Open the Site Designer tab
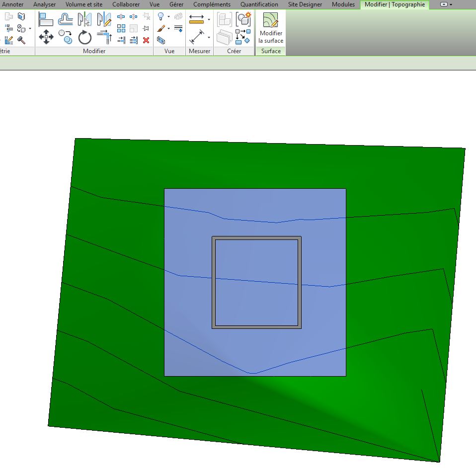Screen dimensions: 476x468 click(x=305, y=4)
